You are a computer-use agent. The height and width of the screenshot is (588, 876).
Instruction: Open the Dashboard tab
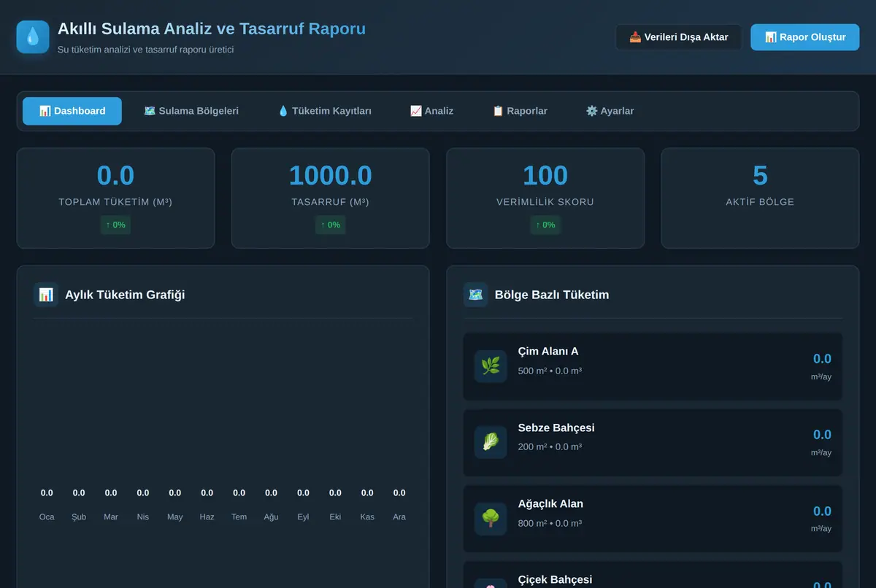coord(72,111)
